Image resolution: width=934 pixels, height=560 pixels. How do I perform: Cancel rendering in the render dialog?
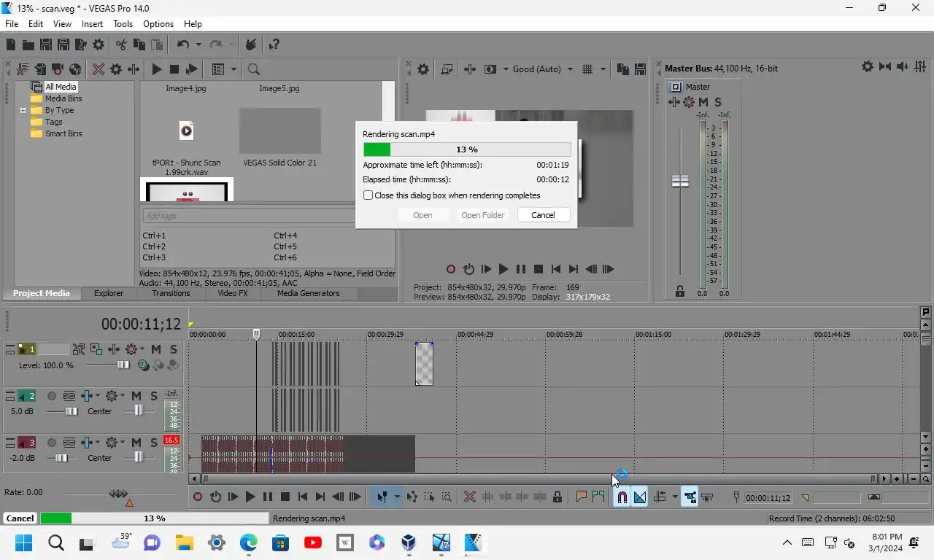click(x=543, y=215)
